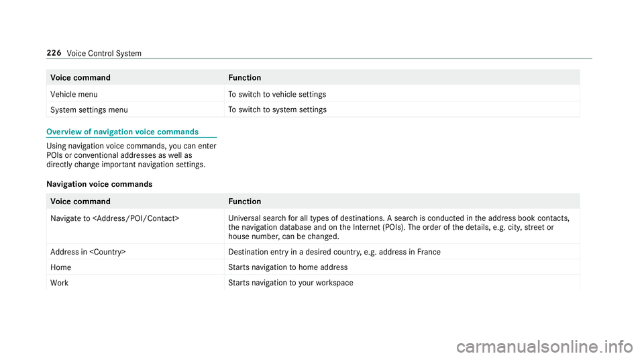The height and width of the screenshot is (358, 644).
Task: Click 'To switch to system settings' text
Action: coord(278,109)
